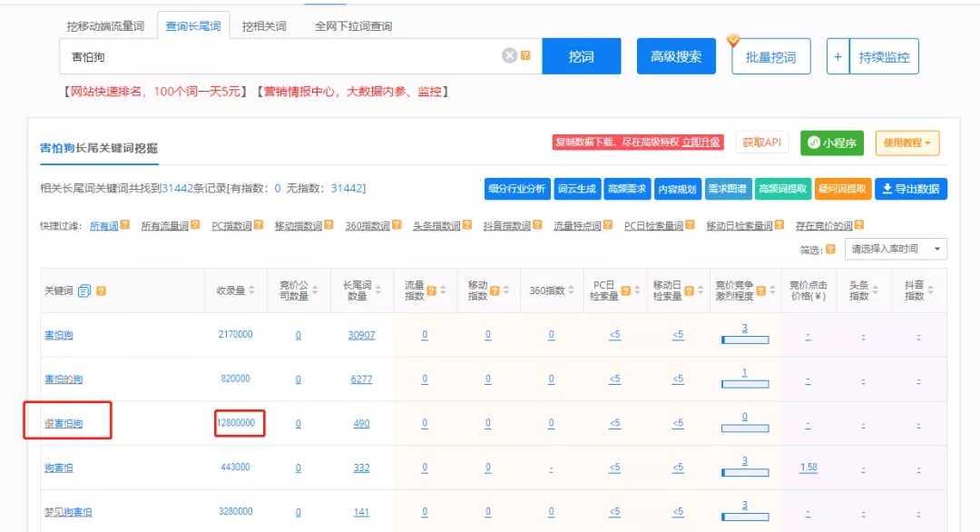Open the 小程序 mini-program button

pyautogui.click(x=832, y=143)
